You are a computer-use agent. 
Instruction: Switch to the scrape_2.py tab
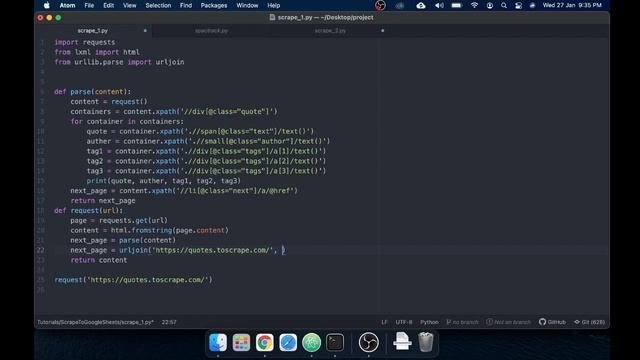click(330, 31)
